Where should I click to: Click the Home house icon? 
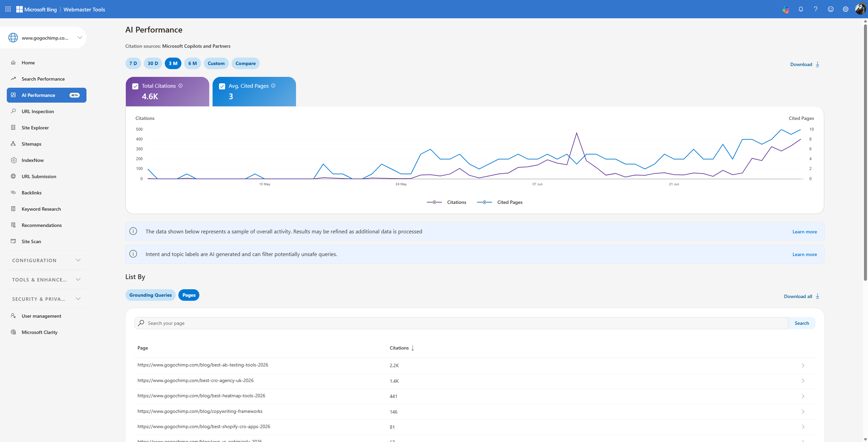pos(13,62)
